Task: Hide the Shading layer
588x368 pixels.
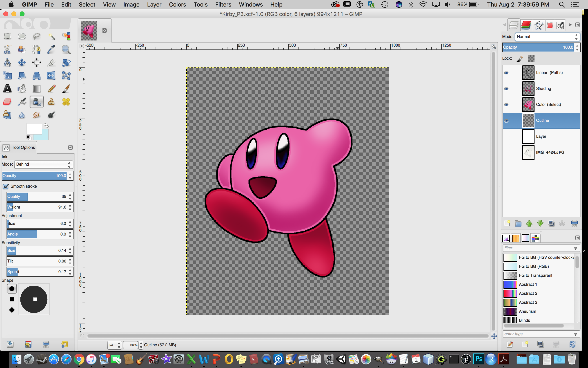Action: (506, 89)
